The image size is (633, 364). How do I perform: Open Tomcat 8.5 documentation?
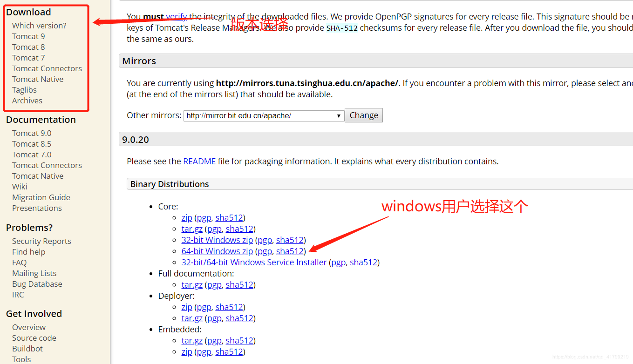[x=32, y=144]
